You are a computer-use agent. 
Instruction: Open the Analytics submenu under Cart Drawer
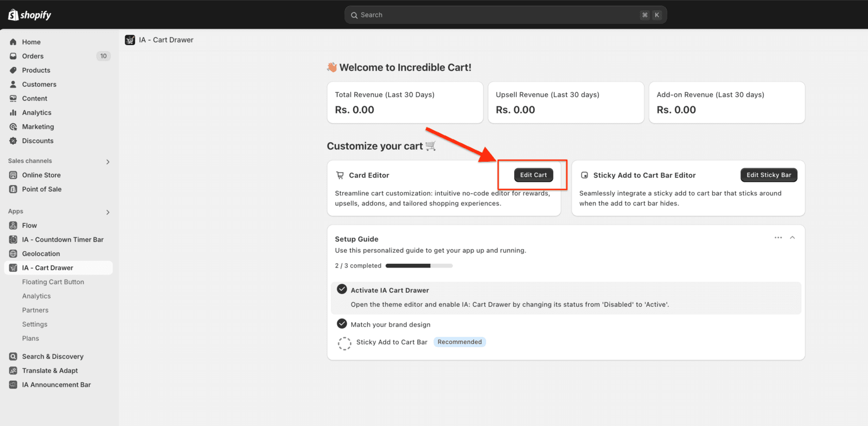(x=36, y=296)
